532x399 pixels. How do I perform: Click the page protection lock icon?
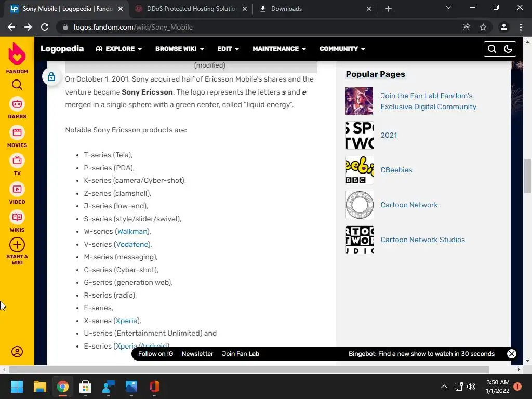51,77
